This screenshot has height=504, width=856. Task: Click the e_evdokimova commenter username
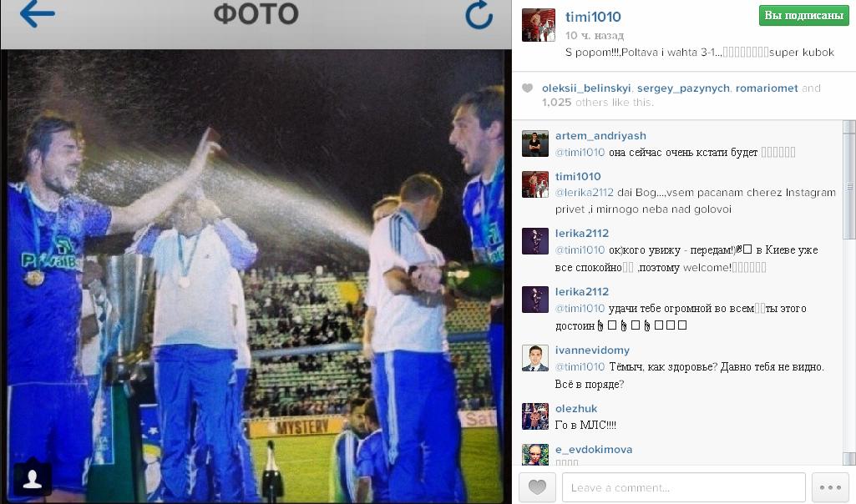click(x=594, y=450)
